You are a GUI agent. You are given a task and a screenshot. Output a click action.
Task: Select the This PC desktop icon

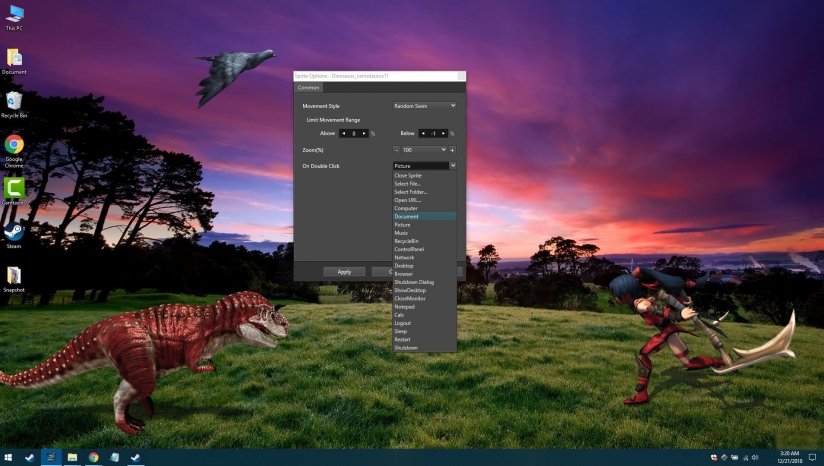click(14, 15)
